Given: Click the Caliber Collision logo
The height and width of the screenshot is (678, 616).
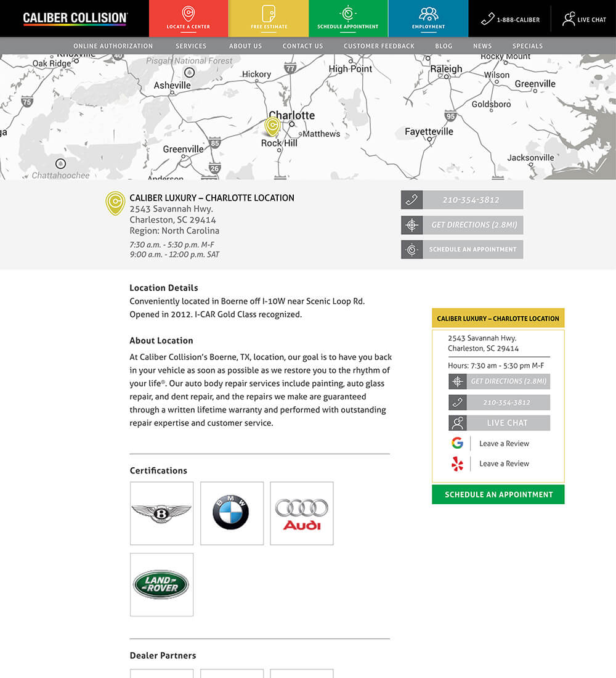Looking at the screenshot, I should point(75,18).
